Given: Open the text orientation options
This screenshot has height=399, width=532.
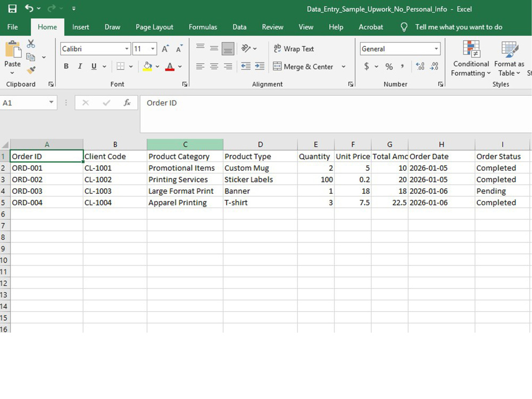Looking at the screenshot, I should tap(248, 48).
